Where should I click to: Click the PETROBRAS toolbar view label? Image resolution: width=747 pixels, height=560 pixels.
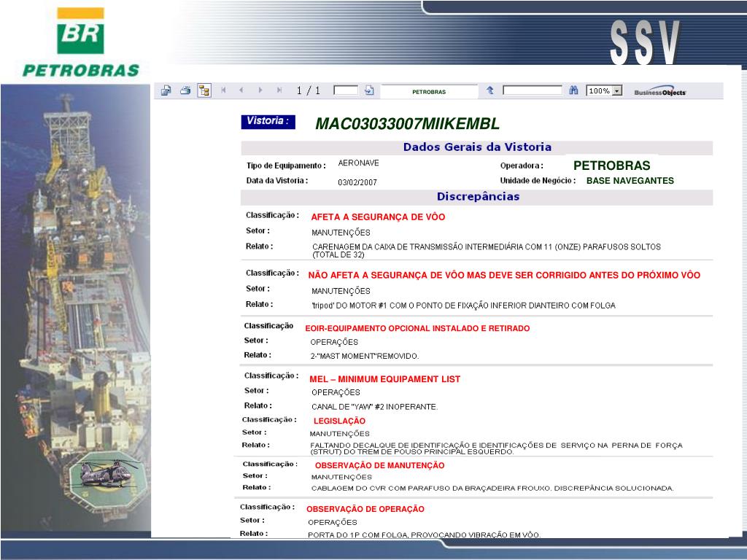tap(429, 92)
